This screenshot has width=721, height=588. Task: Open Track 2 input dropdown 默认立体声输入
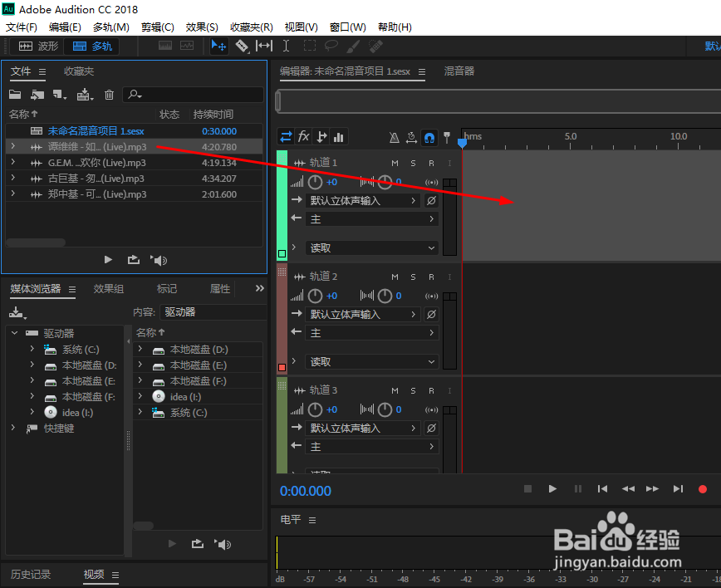tap(362, 315)
